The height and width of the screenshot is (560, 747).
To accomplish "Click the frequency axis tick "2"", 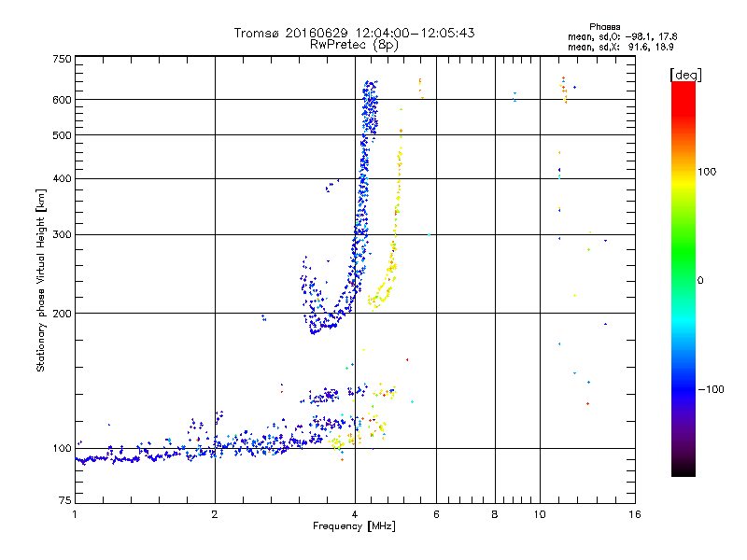I will (x=215, y=514).
